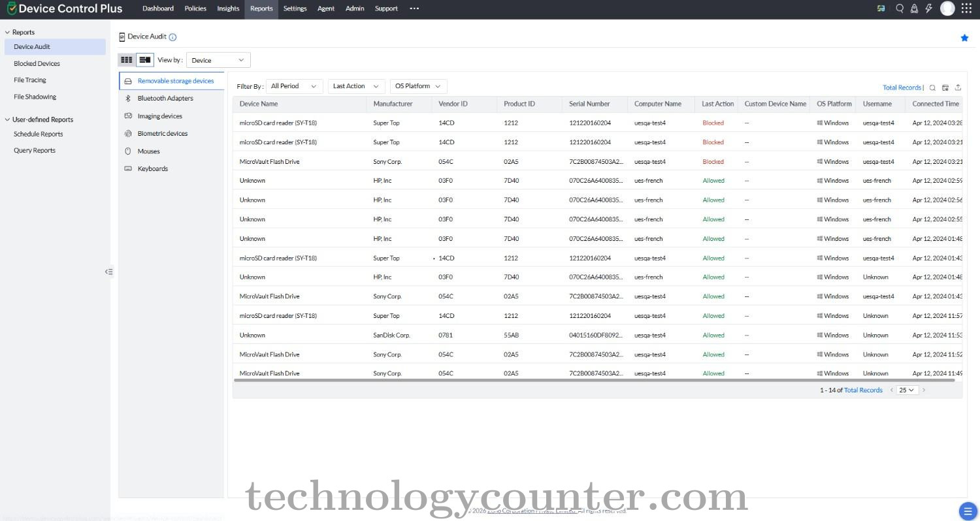The width and height of the screenshot is (980, 521).
Task: Collapse the Reports section in sidebar
Action: pos(7,32)
